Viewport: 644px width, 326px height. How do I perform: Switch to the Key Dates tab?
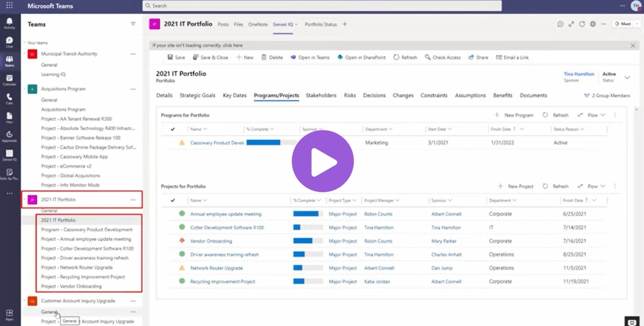234,95
